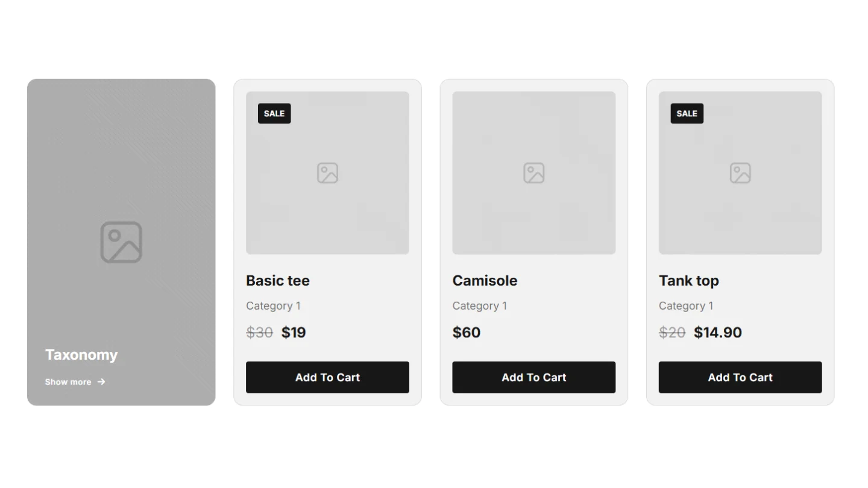Screen dimensions: 868x488
Task: Click the Camisole image placeholder icon
Action: 534,173
